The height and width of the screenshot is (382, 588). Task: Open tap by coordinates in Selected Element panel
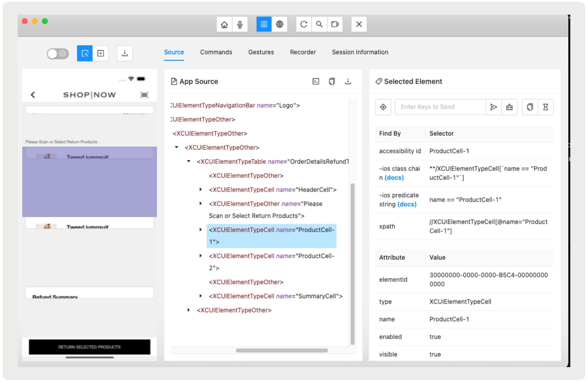coord(383,107)
